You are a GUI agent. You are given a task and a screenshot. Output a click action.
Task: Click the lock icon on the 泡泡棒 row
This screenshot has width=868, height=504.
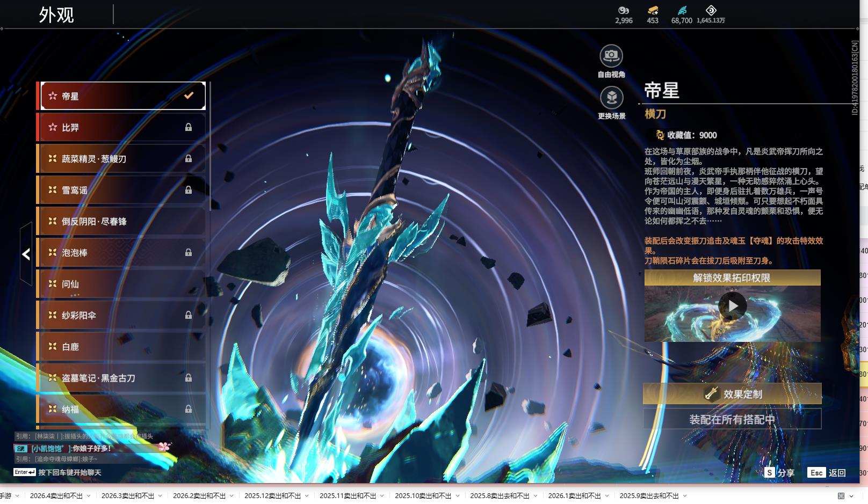click(x=189, y=252)
